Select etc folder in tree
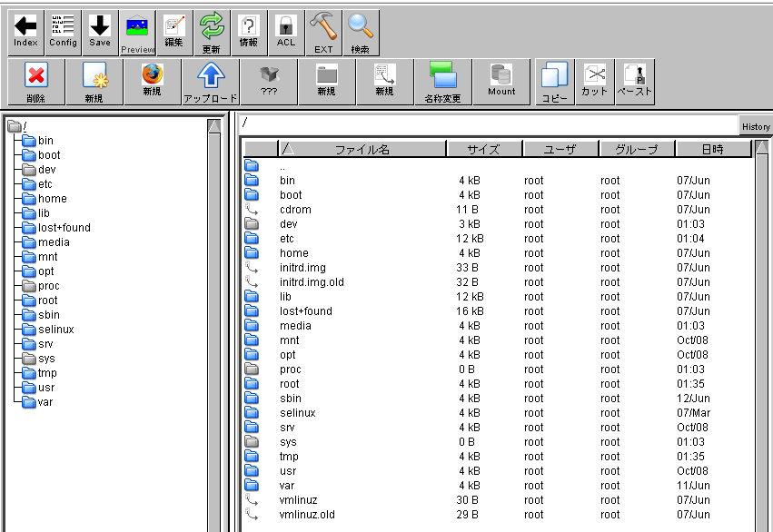Viewport: 773px width, 532px height. tap(37, 184)
